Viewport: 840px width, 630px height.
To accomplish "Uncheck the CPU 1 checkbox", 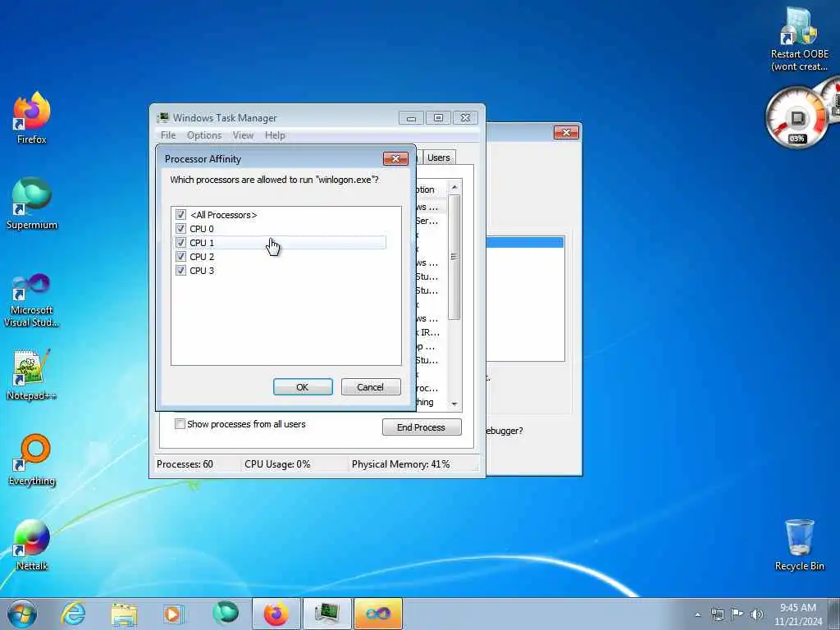I will [180, 242].
